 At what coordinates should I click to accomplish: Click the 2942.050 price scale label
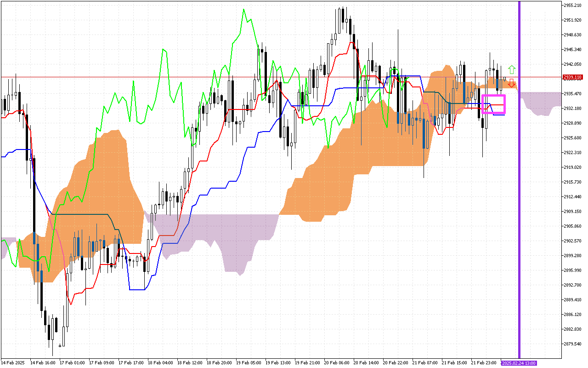[x=573, y=64]
